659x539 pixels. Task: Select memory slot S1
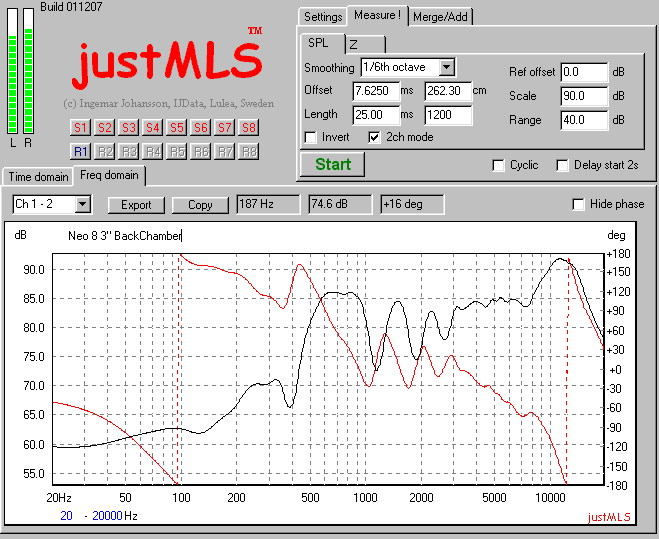coord(80,127)
